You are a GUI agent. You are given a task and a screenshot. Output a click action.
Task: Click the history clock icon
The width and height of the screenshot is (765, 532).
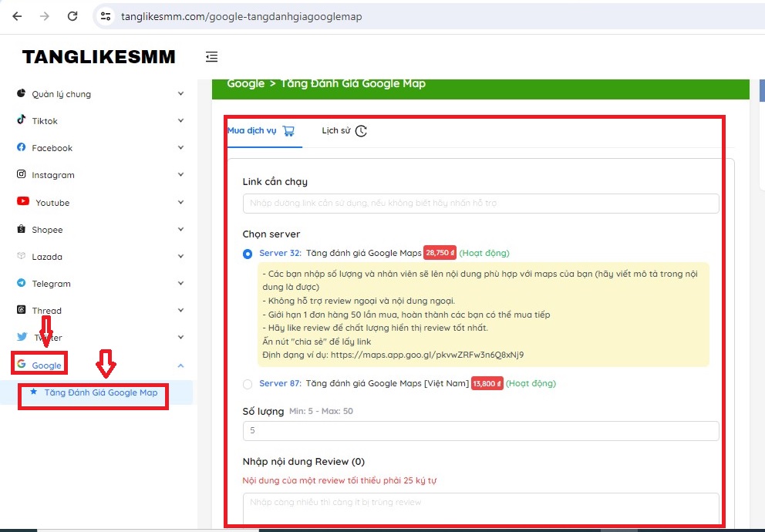point(361,130)
